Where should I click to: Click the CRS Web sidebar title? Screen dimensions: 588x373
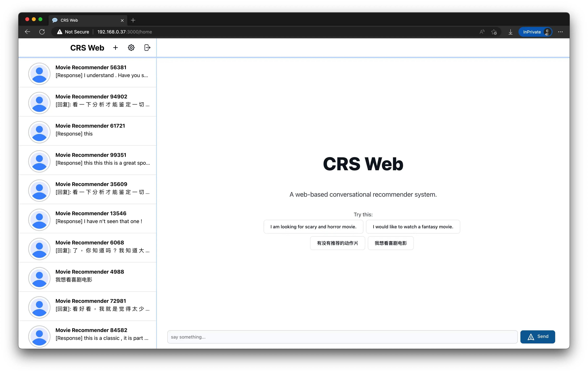tap(87, 48)
